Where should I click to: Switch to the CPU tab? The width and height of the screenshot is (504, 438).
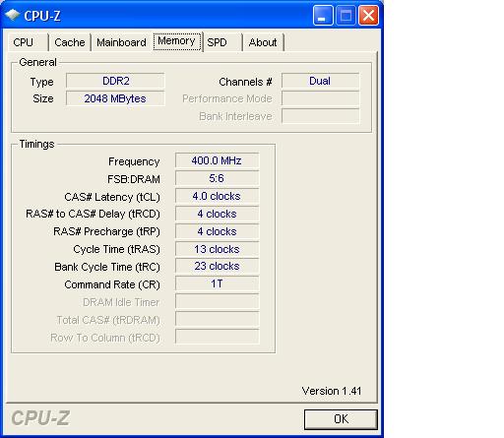pos(28,42)
